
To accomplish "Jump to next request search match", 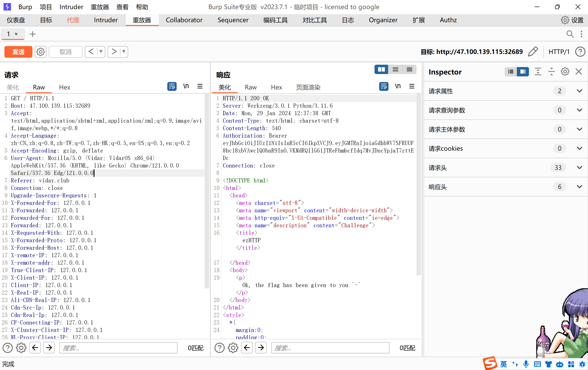I will click(49, 348).
